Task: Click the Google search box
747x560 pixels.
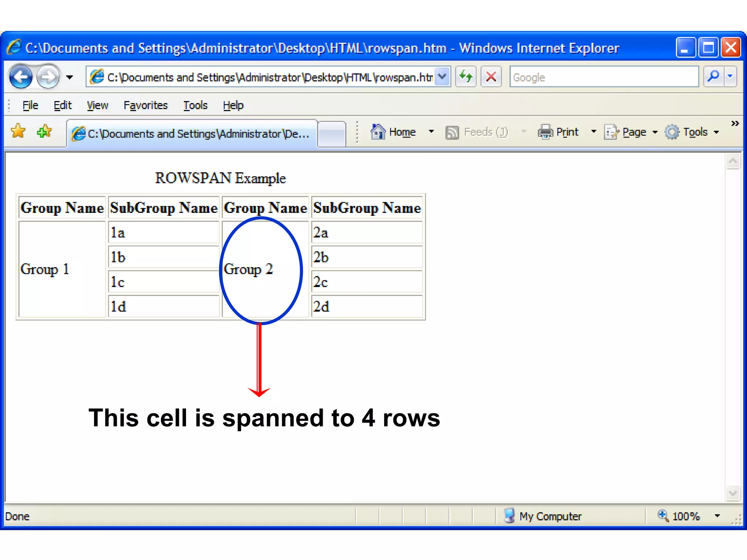Action: [x=604, y=77]
